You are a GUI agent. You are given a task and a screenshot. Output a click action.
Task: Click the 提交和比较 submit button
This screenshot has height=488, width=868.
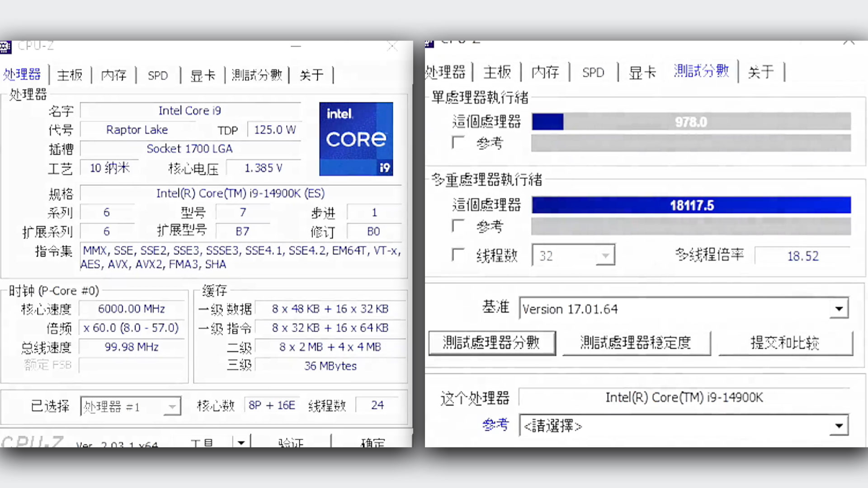785,343
